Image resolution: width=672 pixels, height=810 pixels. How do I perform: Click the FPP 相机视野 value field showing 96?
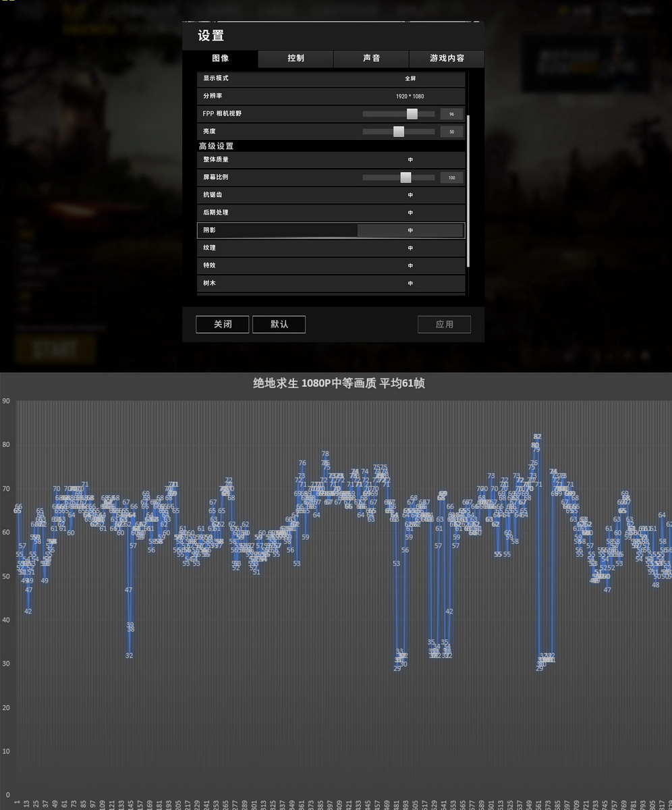pos(451,114)
